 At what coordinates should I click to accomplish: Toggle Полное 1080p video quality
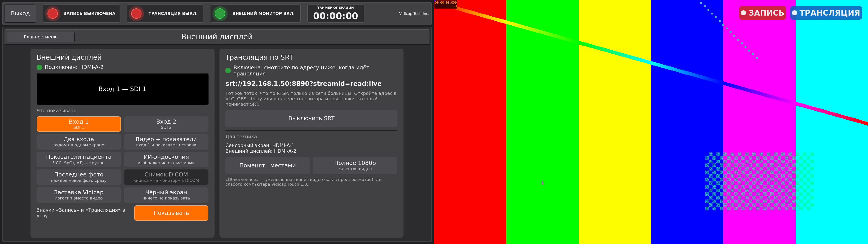coord(355,165)
